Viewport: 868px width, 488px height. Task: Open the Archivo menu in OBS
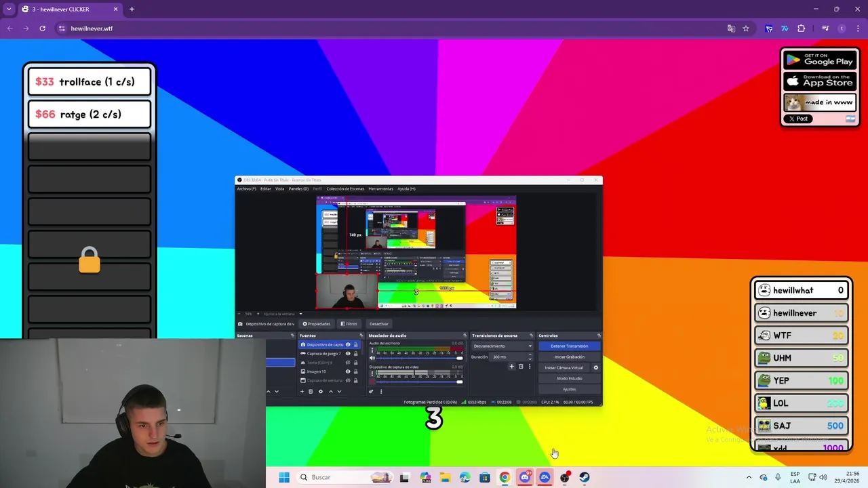point(246,188)
